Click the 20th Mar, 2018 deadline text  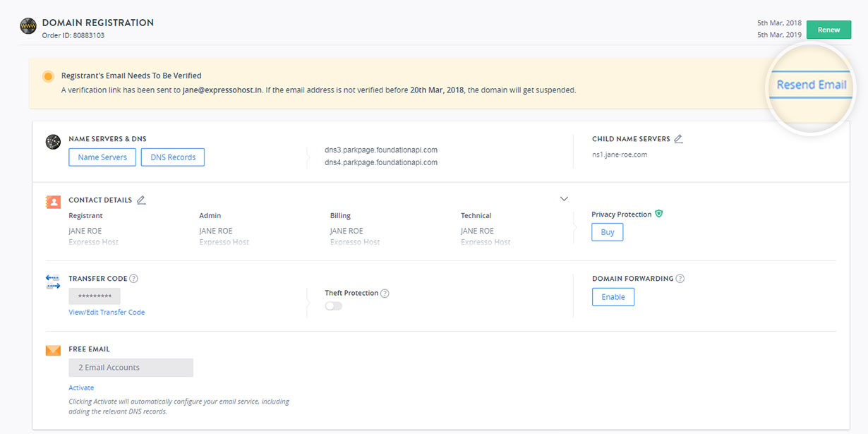coord(438,90)
